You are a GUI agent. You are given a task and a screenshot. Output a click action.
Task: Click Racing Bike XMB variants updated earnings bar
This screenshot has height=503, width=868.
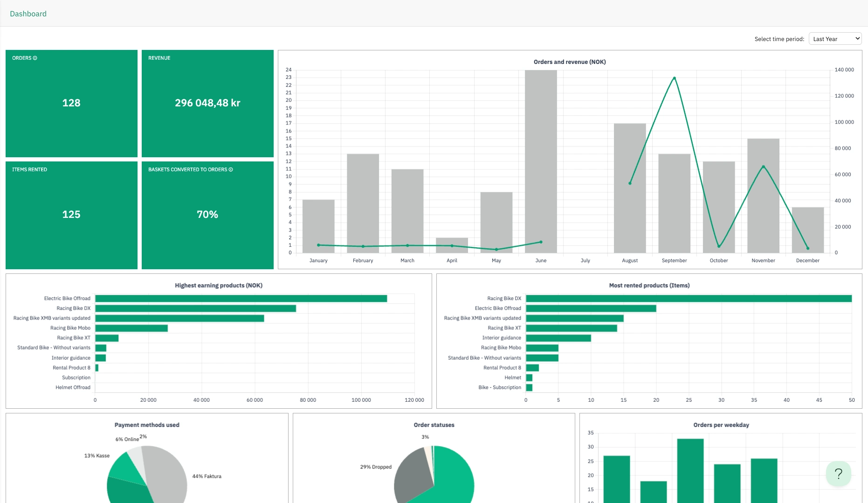pos(179,318)
